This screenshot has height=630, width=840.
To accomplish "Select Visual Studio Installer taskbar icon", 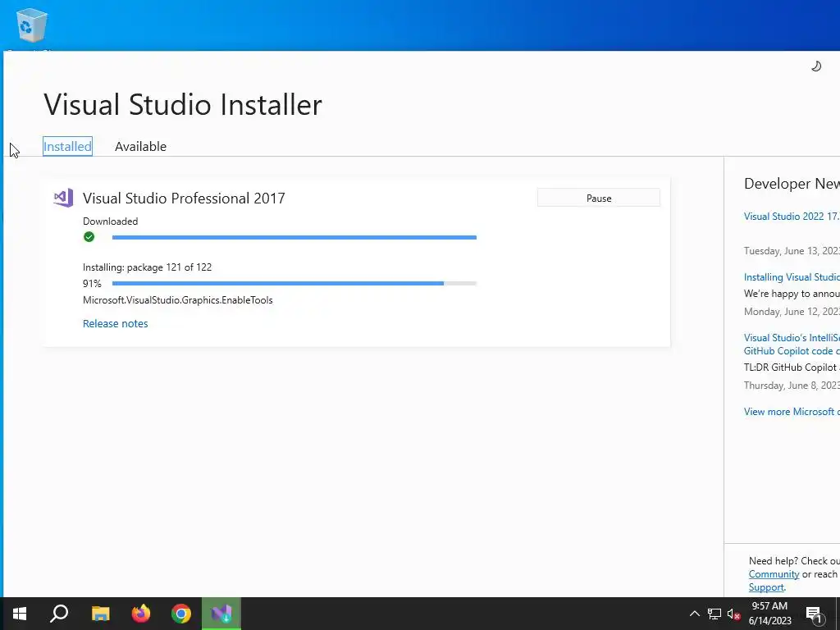I will pos(221,614).
